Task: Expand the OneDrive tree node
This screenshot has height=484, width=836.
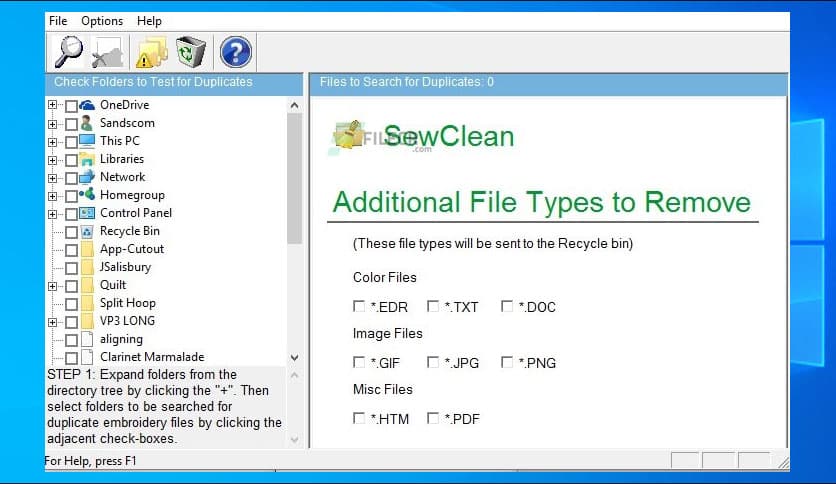Action: tap(52, 105)
